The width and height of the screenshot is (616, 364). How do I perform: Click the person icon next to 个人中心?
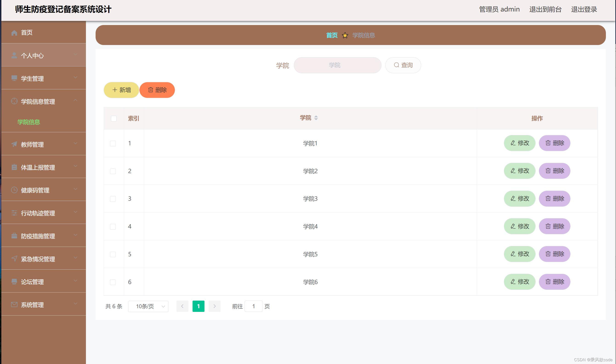pos(14,56)
